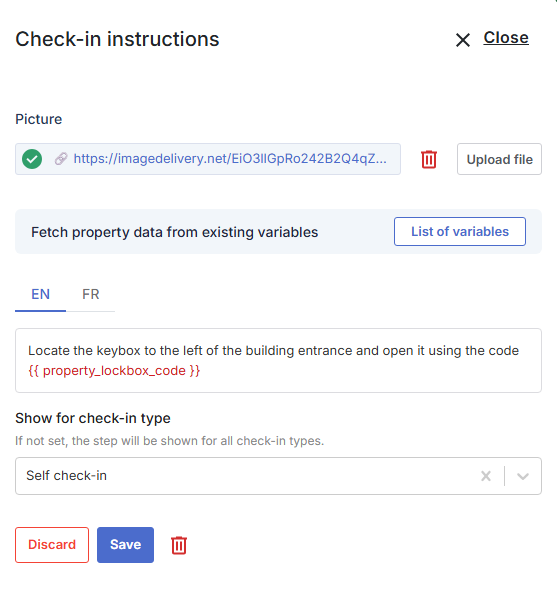Image resolution: width=557 pixels, height=602 pixels.
Task: Expand the check-in type dropdown arrow
Action: [523, 476]
